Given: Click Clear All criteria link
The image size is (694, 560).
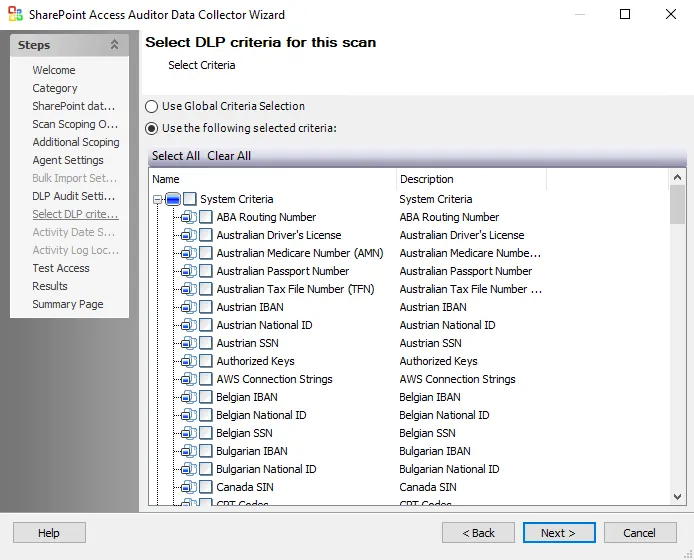Looking at the screenshot, I should (229, 156).
